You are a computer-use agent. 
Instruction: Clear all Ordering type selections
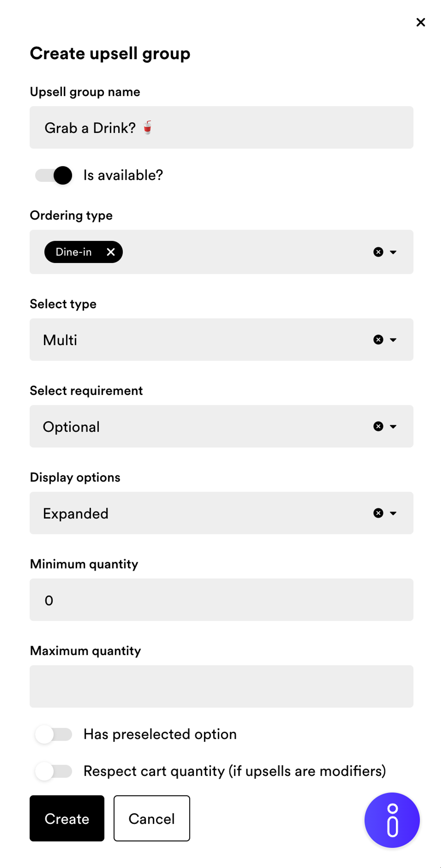pyautogui.click(x=378, y=252)
